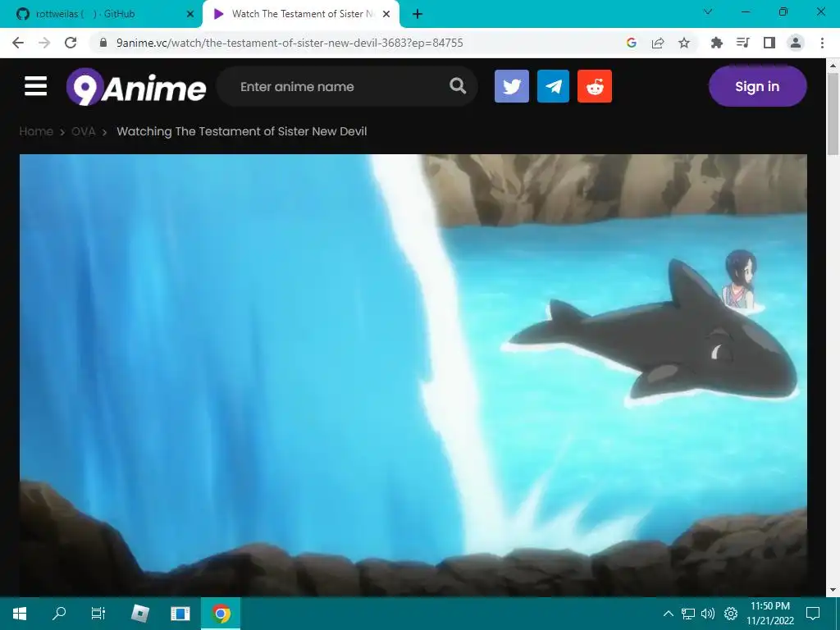840x630 pixels.
Task: Click the search magnifier icon
Action: point(458,85)
